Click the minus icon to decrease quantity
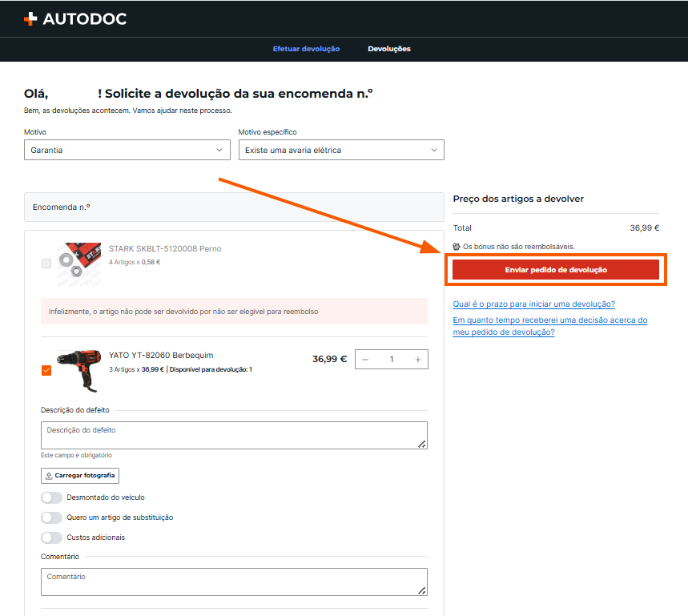The height and width of the screenshot is (616, 688). pyautogui.click(x=365, y=360)
